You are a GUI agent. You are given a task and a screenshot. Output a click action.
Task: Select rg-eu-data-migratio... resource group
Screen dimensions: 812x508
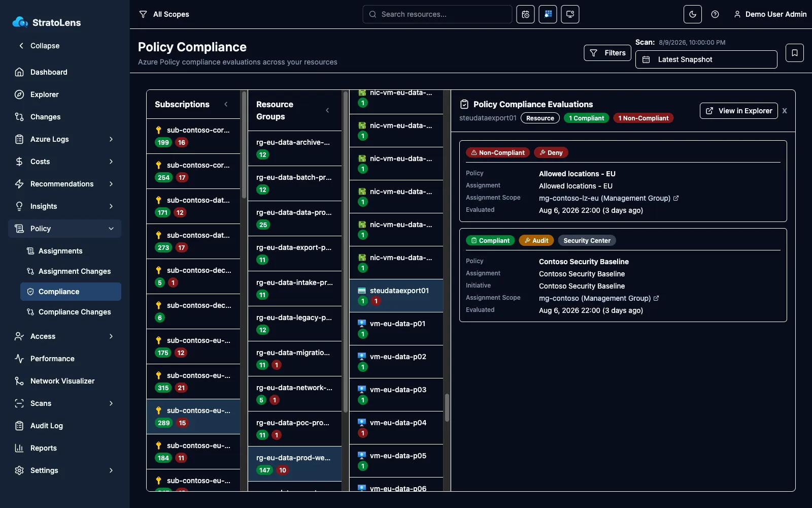pos(295,359)
